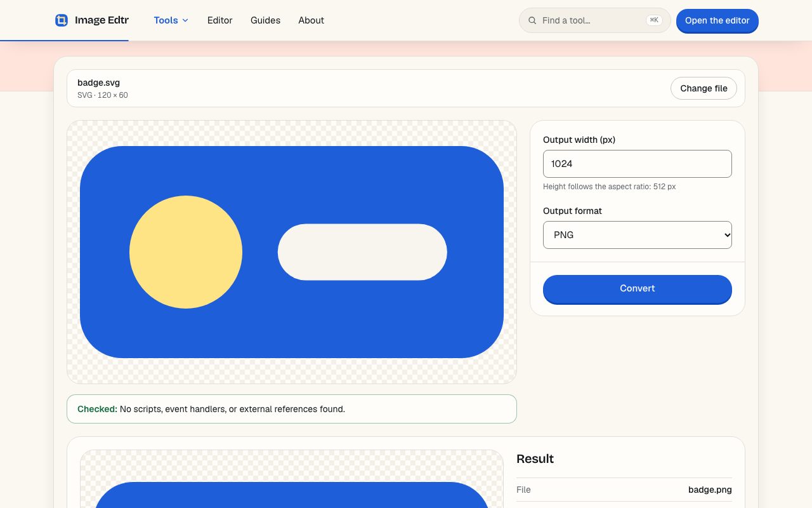Click the badge.svg file name
Image resolution: width=812 pixels, height=508 pixels.
(x=98, y=83)
